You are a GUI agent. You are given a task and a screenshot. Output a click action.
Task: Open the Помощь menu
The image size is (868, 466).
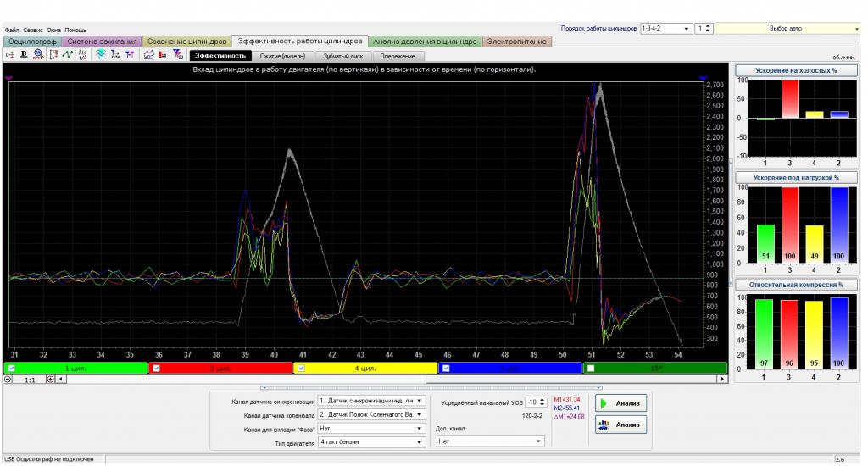point(75,30)
